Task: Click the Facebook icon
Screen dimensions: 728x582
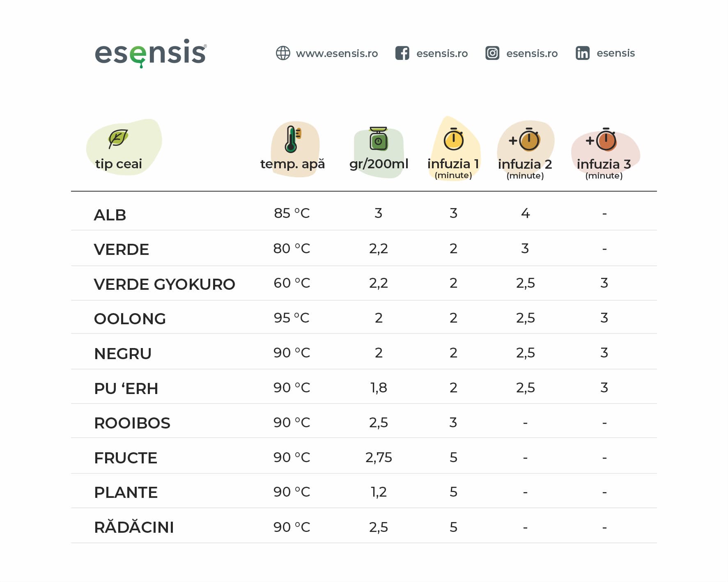Action: (x=402, y=53)
